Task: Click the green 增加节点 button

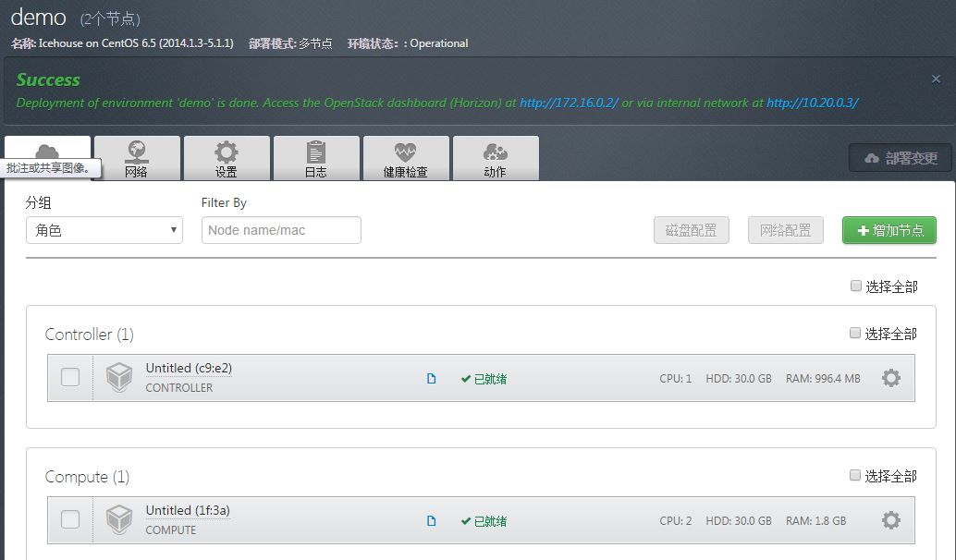Action: point(889,230)
